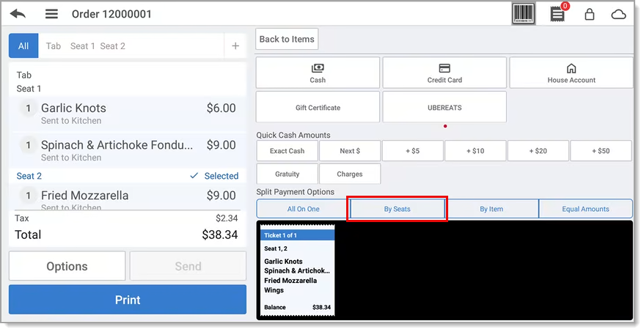Add +$20 quick cash amount
The width and height of the screenshot is (644, 332).
(x=538, y=151)
